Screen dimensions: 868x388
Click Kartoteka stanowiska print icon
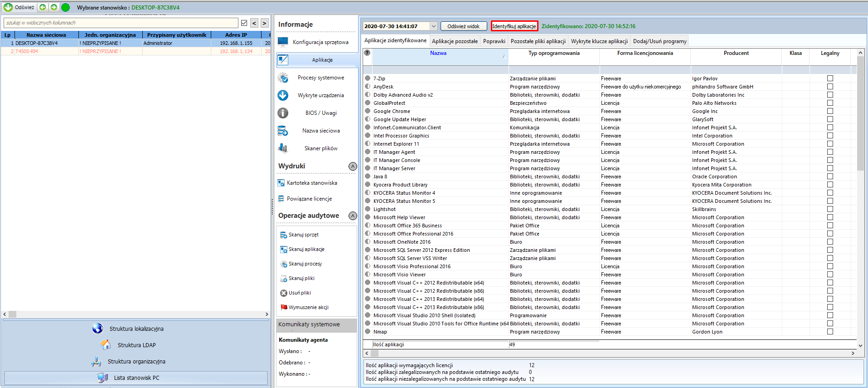tap(281, 183)
